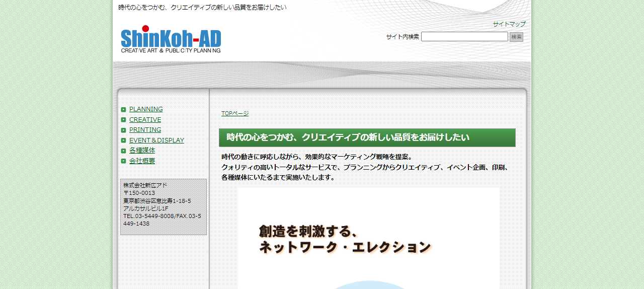Click the green bullet icon beside CREATIVE
Viewport: 644px width, 289px height.
click(x=124, y=120)
